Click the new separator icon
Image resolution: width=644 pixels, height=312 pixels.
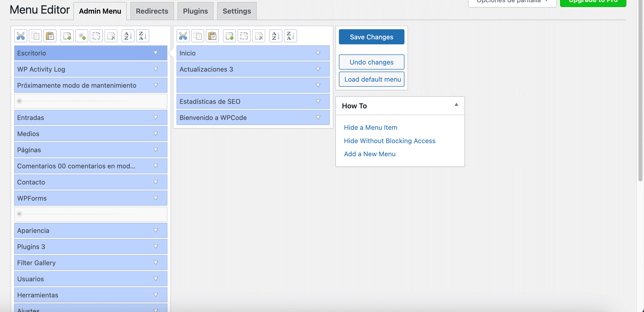82,36
